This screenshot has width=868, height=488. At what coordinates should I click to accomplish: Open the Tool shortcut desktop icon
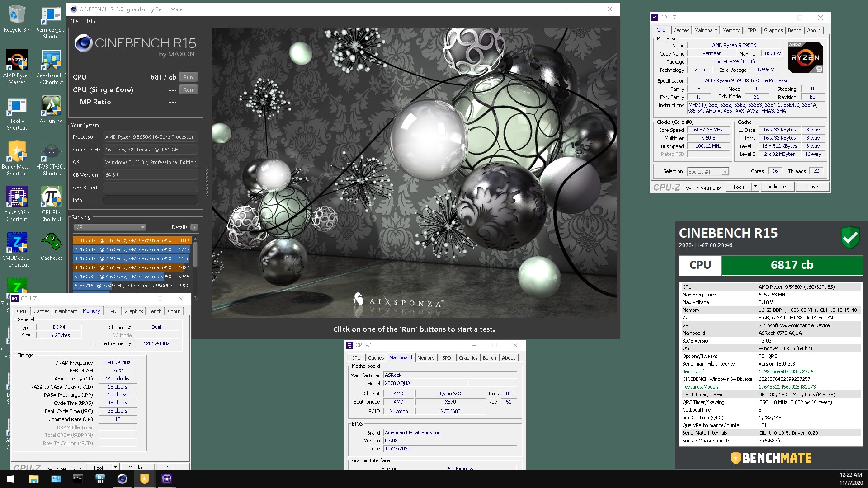coord(17,113)
